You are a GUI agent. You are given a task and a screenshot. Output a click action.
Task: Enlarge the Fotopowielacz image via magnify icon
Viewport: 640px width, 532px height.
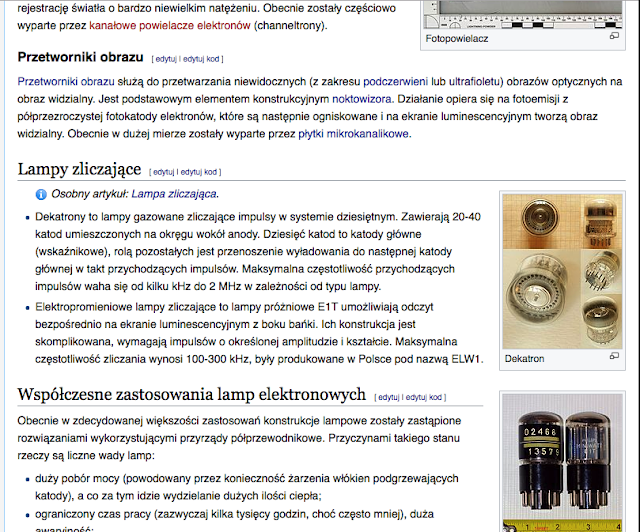[x=614, y=36]
